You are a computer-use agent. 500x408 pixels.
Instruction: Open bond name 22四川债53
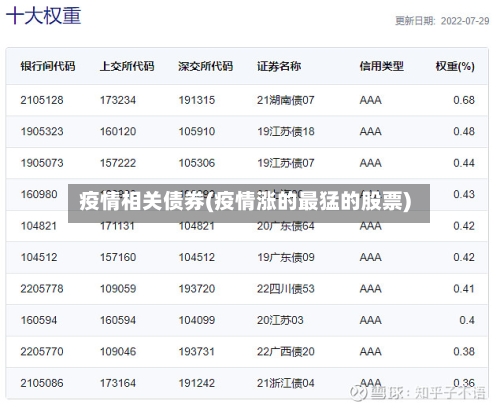(286, 289)
